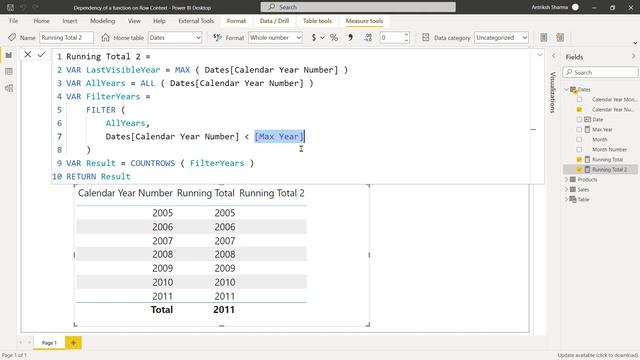
Task: Open the Data / Drill ribbon tab
Action: tap(274, 21)
